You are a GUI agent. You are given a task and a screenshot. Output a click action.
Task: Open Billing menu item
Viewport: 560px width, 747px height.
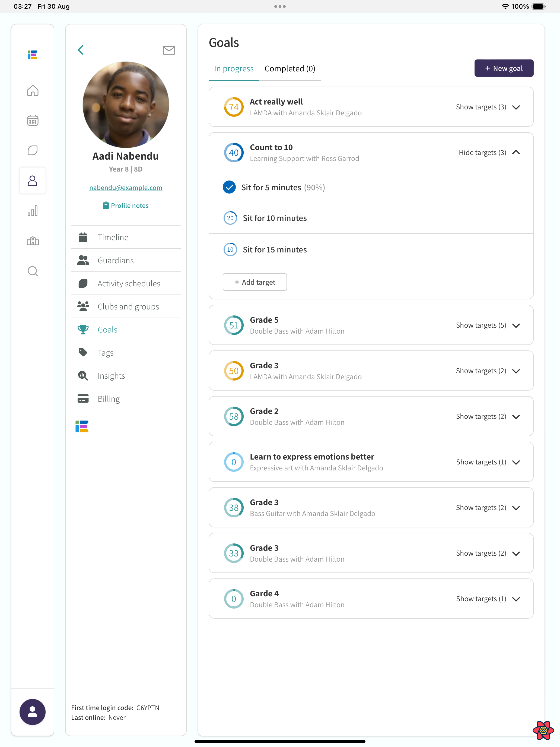point(126,398)
